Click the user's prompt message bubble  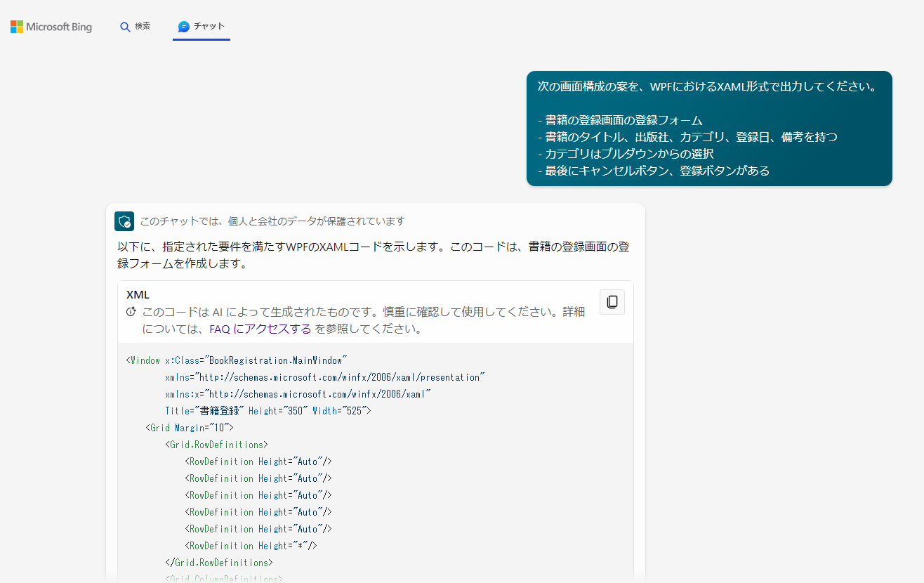point(708,129)
